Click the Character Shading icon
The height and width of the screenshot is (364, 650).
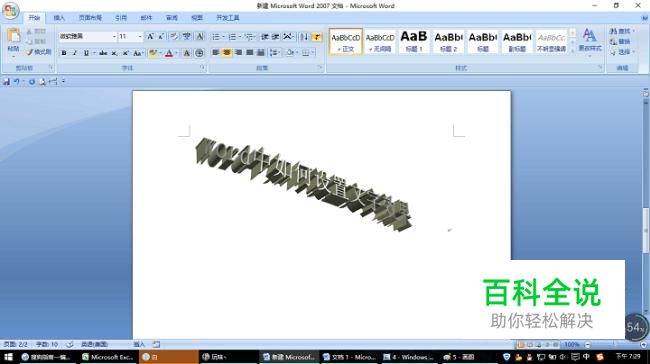(187, 53)
